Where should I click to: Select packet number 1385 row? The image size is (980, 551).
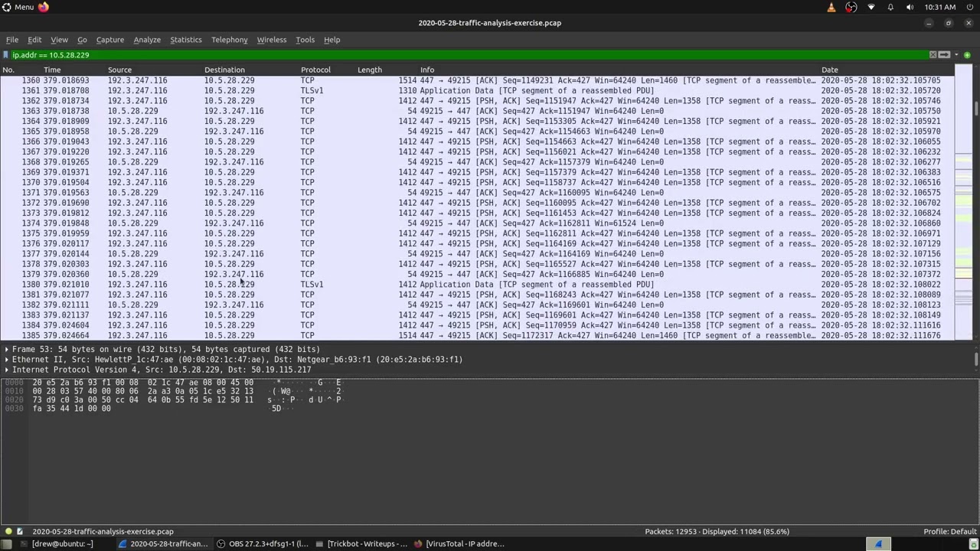477,335
